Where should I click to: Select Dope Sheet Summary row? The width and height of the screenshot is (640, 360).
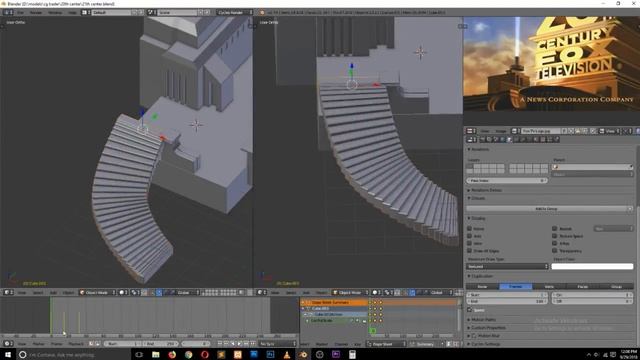point(334,302)
